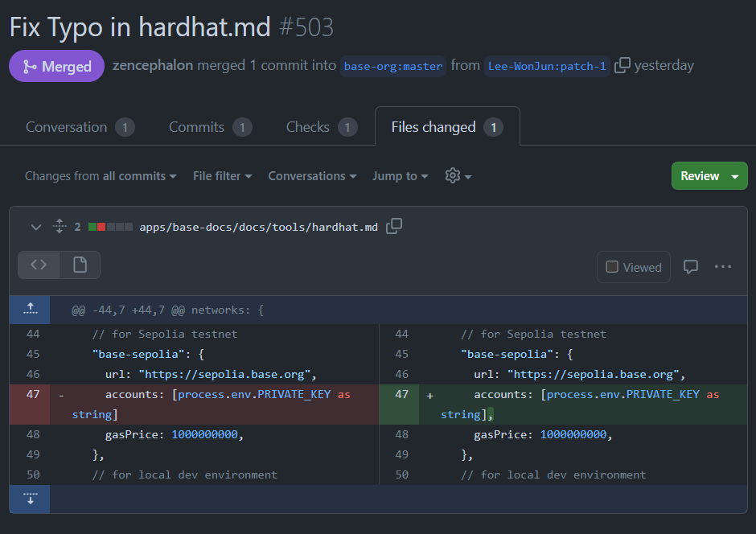Copy file path hardhat.md icon

pos(394,226)
